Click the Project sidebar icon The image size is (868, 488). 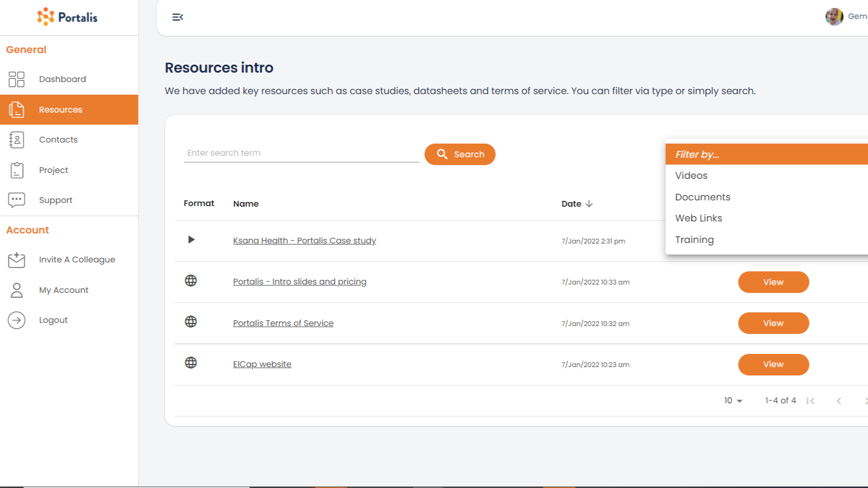click(16, 170)
